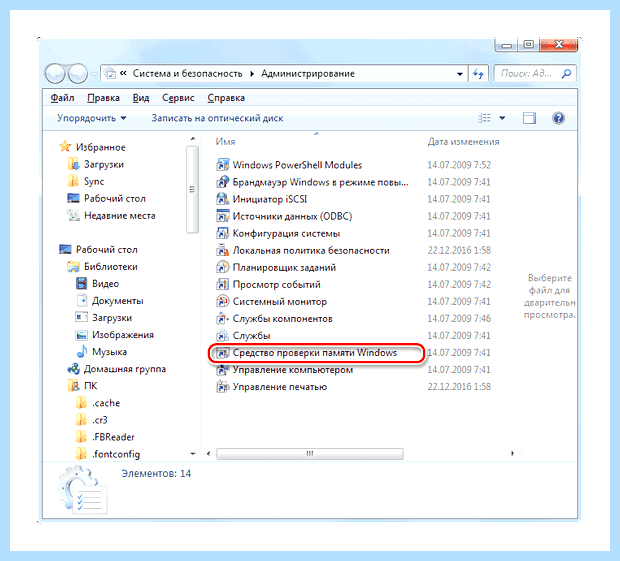Click the Домашняя группа icon

pos(73,369)
